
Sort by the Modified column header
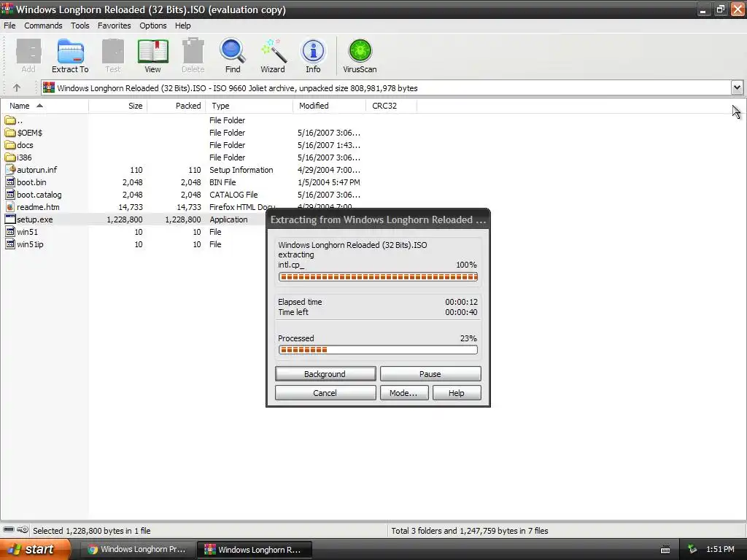pos(329,106)
